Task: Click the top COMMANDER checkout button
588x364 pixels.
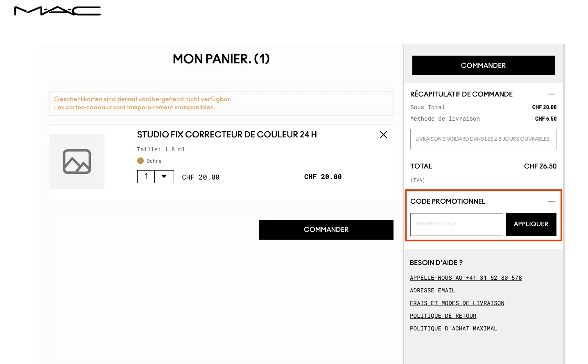Action: (x=483, y=65)
